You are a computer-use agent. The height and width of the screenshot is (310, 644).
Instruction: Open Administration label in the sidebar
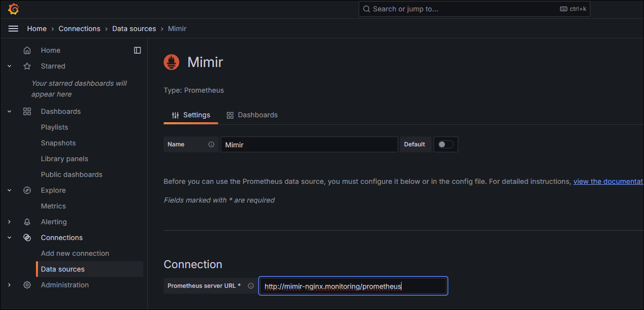(x=65, y=285)
